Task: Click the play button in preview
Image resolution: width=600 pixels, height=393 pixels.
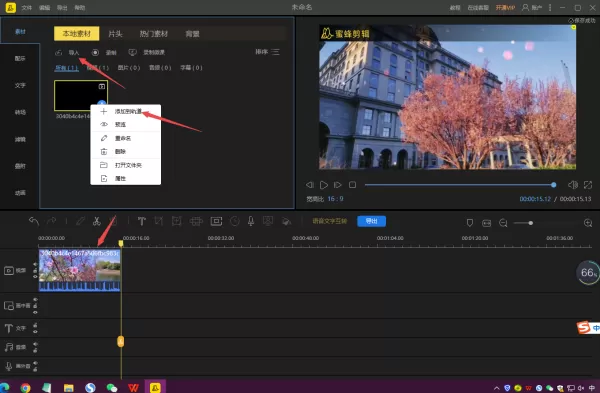Action: coord(324,185)
